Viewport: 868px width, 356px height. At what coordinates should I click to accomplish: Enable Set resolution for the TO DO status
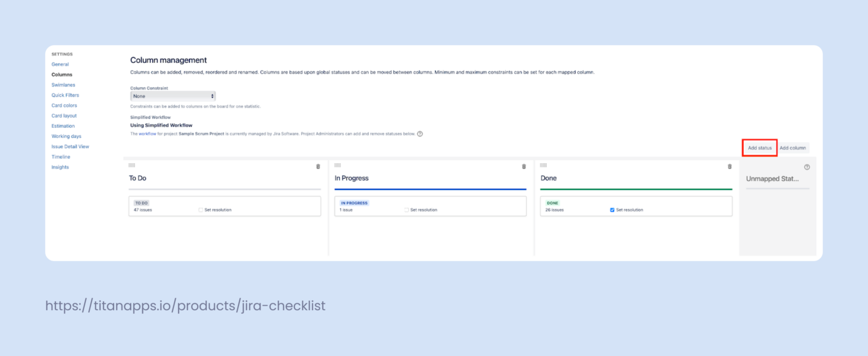tap(200, 210)
